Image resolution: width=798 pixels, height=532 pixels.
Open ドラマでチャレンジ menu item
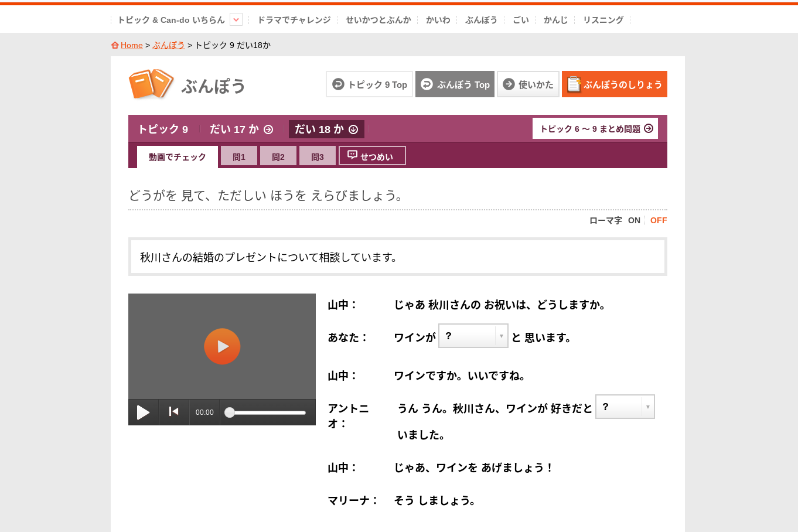(x=294, y=20)
